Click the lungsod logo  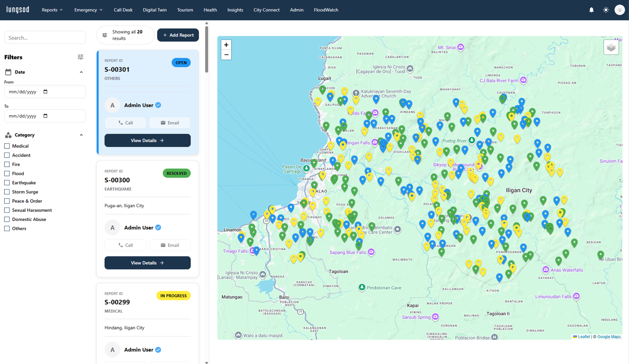pos(18,10)
